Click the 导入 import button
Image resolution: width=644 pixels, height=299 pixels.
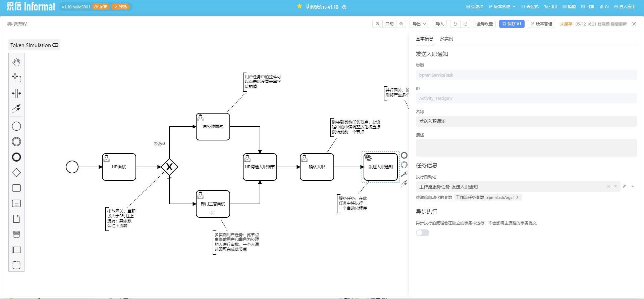pos(439,24)
